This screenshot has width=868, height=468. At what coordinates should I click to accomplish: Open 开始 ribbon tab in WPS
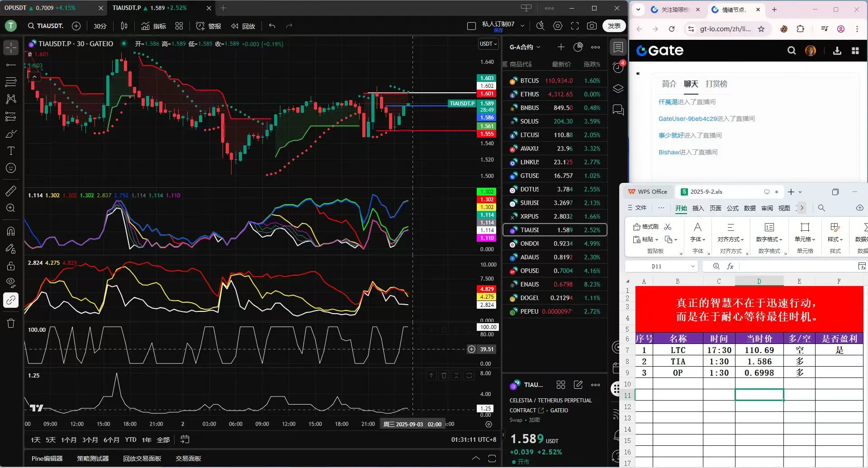pyautogui.click(x=681, y=208)
